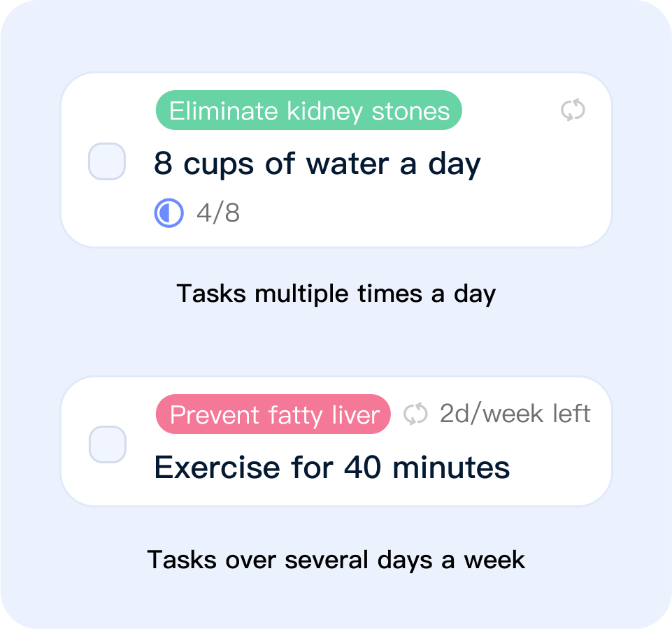Click the half-filled progress circle icon
This screenshot has width=672, height=629.
coord(169,213)
